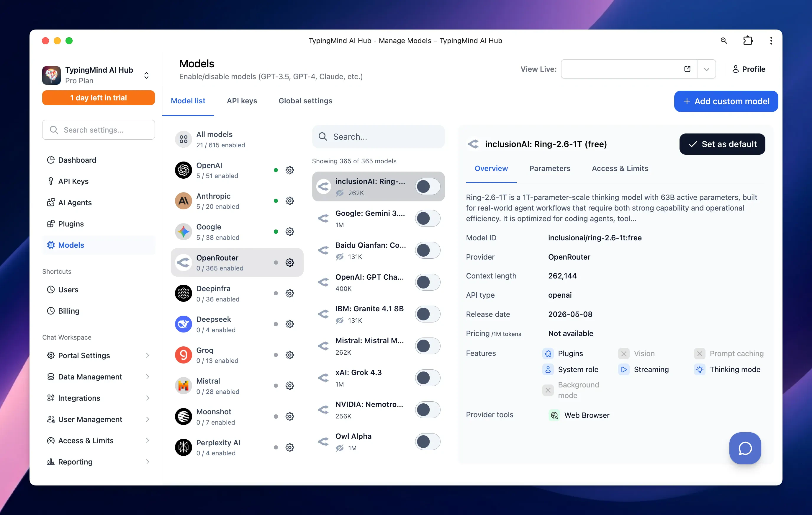This screenshot has width=812, height=515.
Task: Click the Anthropic logo icon
Action: [184, 201]
